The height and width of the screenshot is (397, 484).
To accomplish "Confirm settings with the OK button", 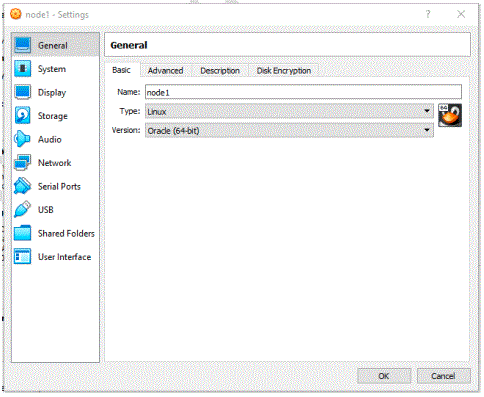I will click(x=384, y=376).
